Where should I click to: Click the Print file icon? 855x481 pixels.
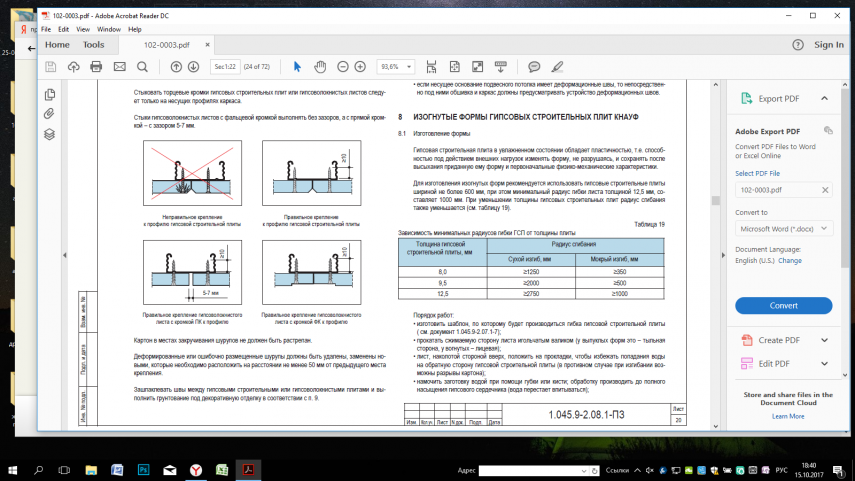pyautogui.click(x=96, y=66)
